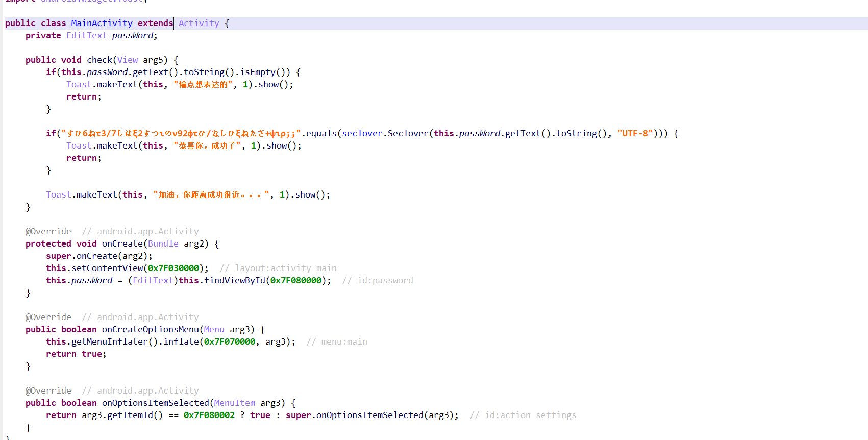Click the "UTF-8" string literal

635,134
